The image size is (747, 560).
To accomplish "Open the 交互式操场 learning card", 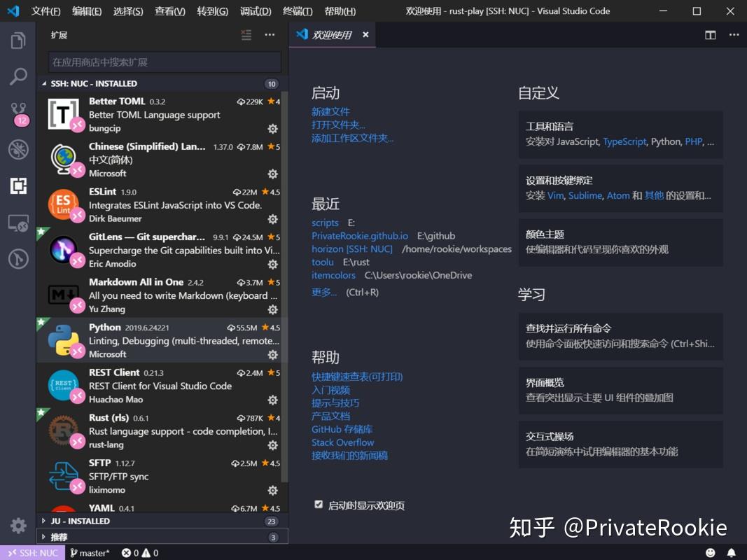I will tap(621, 444).
